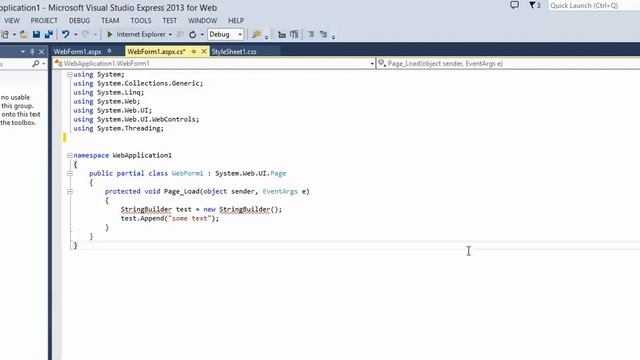Start debugging with the green play arrow
The height and width of the screenshot is (360, 640).
[109, 35]
